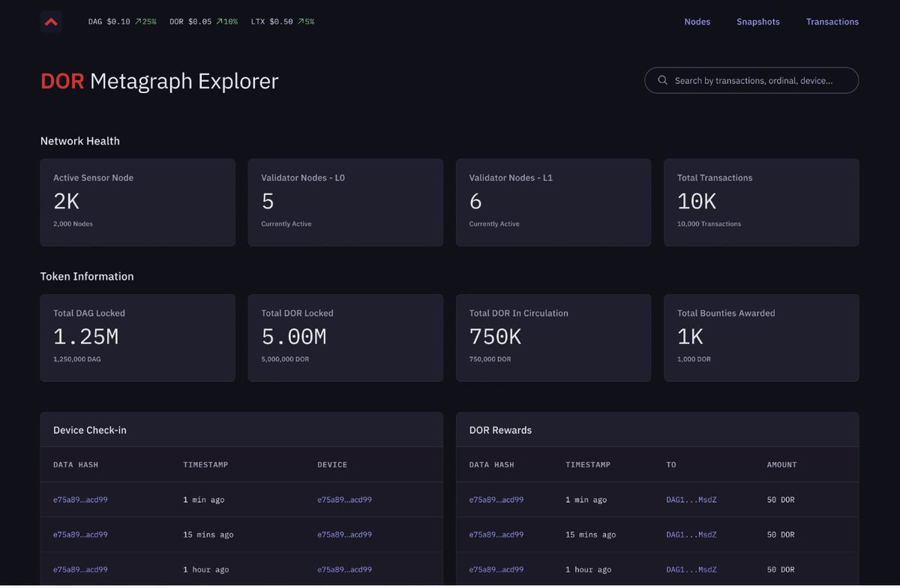Click the TO column header

(x=671, y=465)
